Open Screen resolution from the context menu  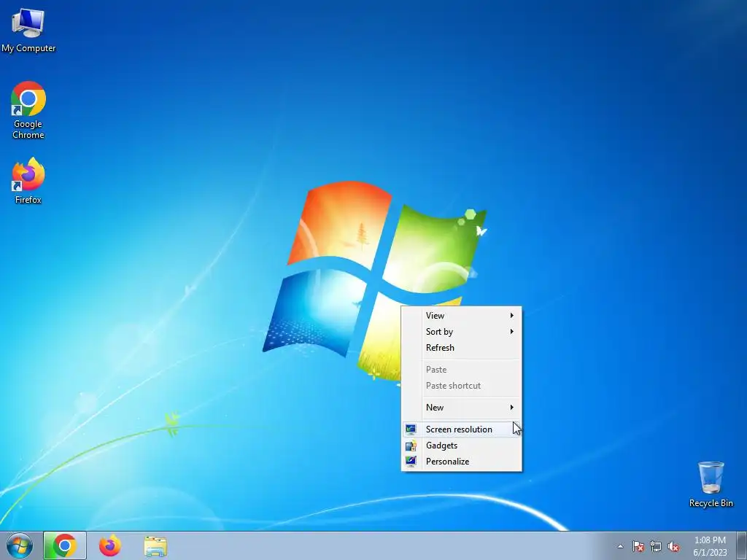tap(461, 429)
